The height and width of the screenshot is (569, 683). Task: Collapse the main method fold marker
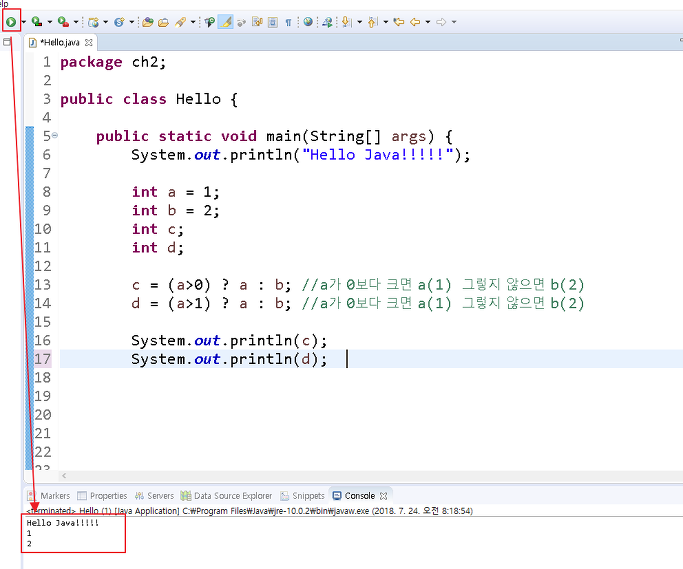click(55, 135)
